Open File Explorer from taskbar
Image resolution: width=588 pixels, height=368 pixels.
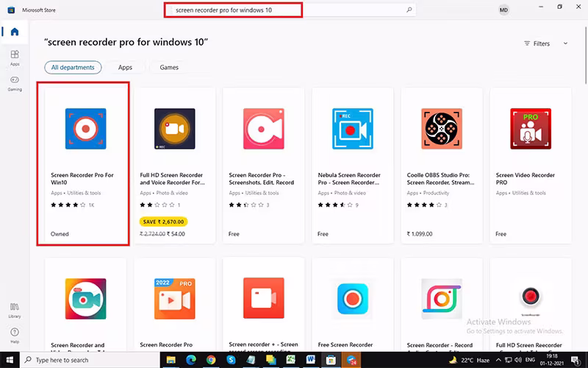click(171, 360)
